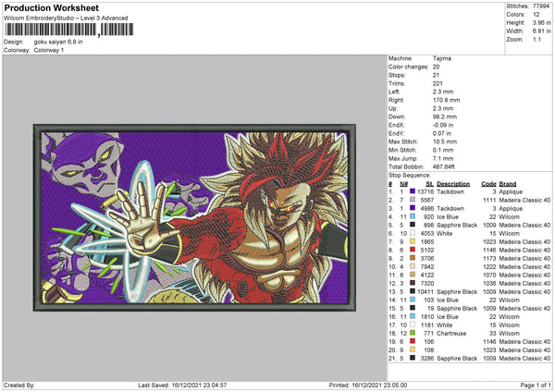555x392 pixels.
Task: Click code '1222' in stop row 10
Action: point(489,266)
